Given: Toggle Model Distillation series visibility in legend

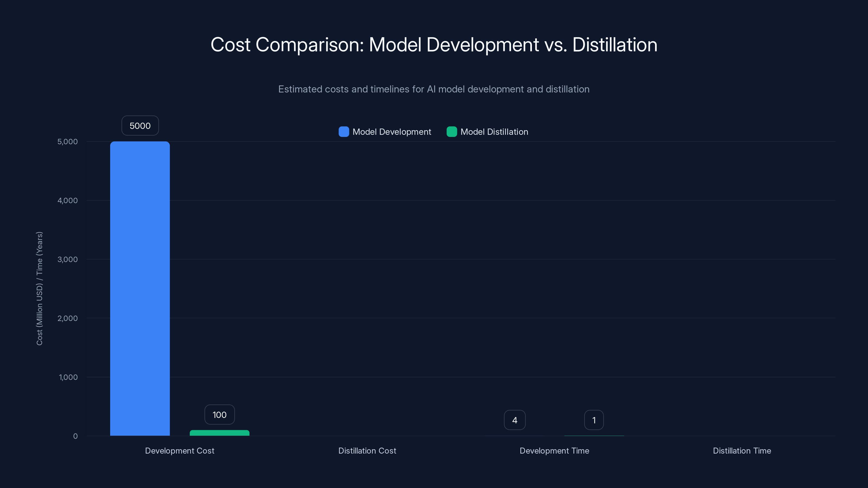Looking at the screenshot, I should click(487, 132).
